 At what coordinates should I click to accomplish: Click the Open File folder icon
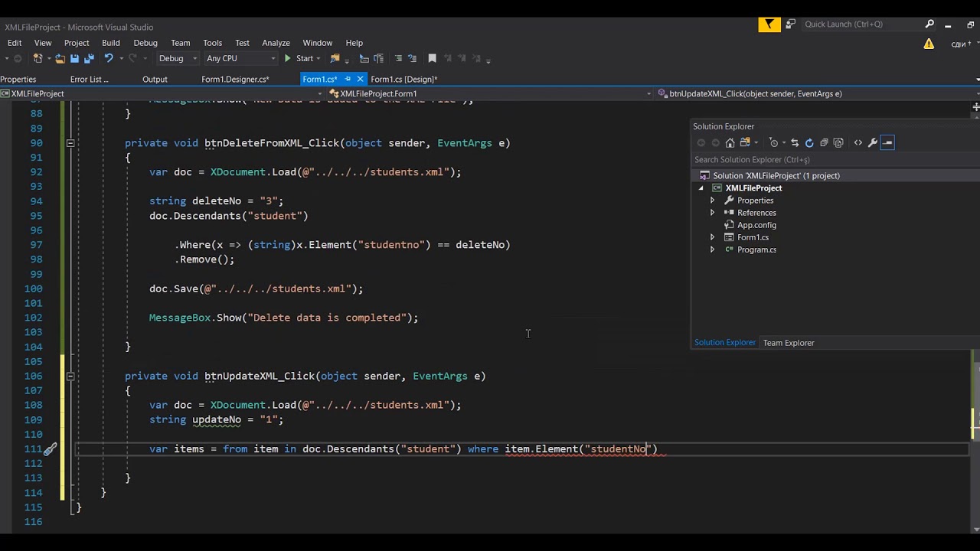click(x=60, y=58)
